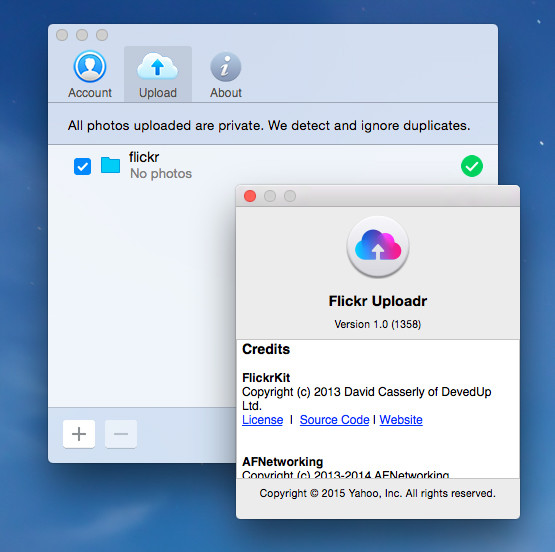
Task: Open the FlickrKit License link
Action: (x=263, y=420)
